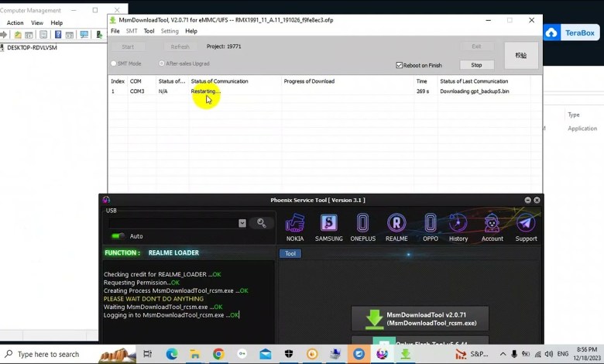Open the File menu in MsmDownloadTool
Image resolution: width=604 pixels, height=364 pixels.
point(115,31)
